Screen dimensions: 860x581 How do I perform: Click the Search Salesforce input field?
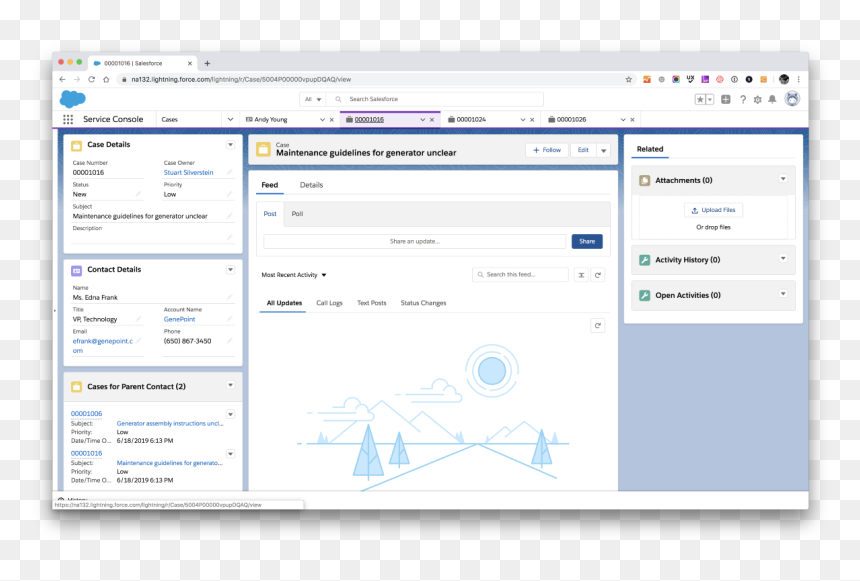pyautogui.click(x=435, y=99)
